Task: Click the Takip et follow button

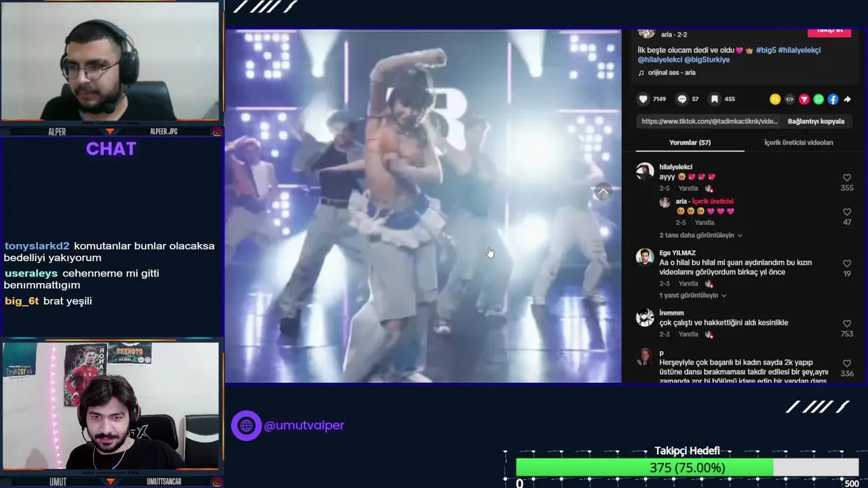Action: 829,31
